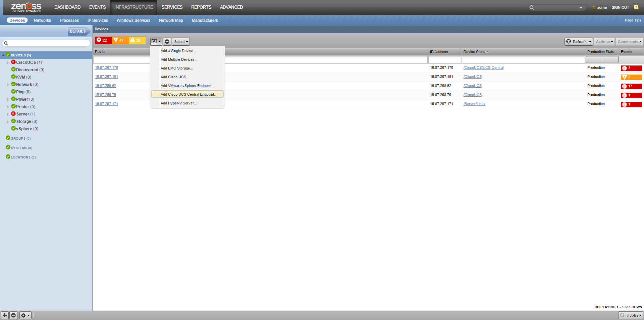Choose Add Cisco UCS Central Endpoint

coord(187,94)
